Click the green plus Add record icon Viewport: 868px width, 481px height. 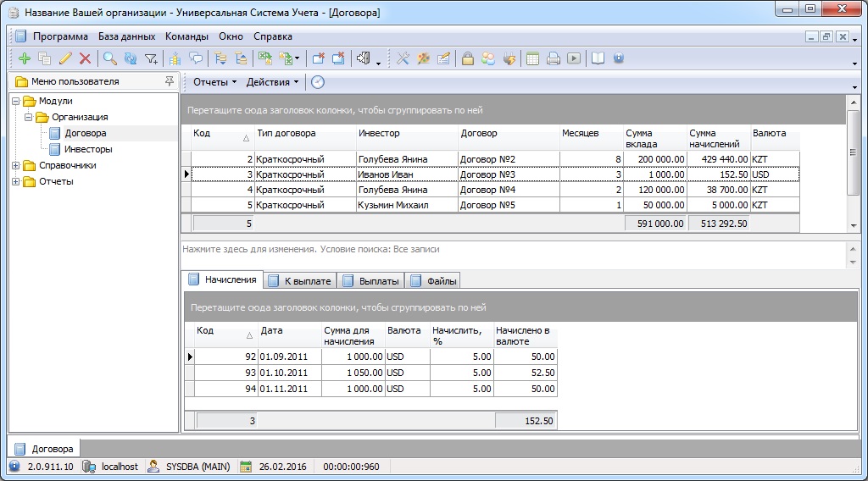(25, 58)
